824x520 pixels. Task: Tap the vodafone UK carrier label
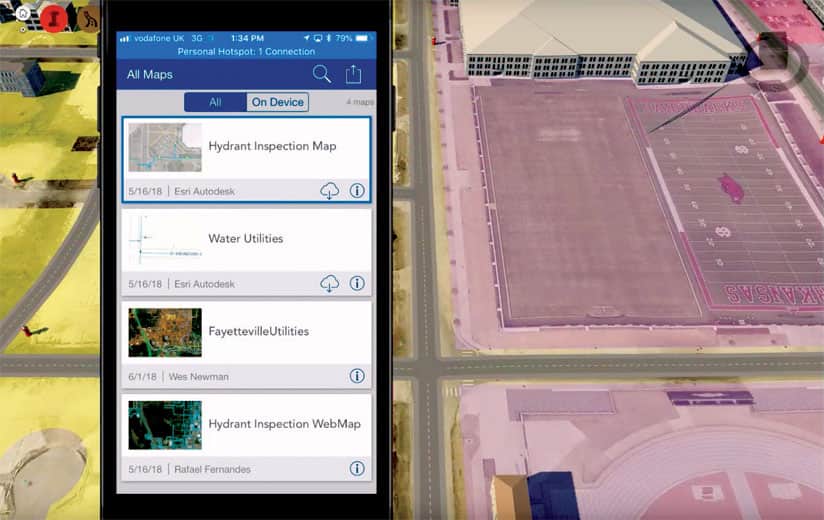159,38
